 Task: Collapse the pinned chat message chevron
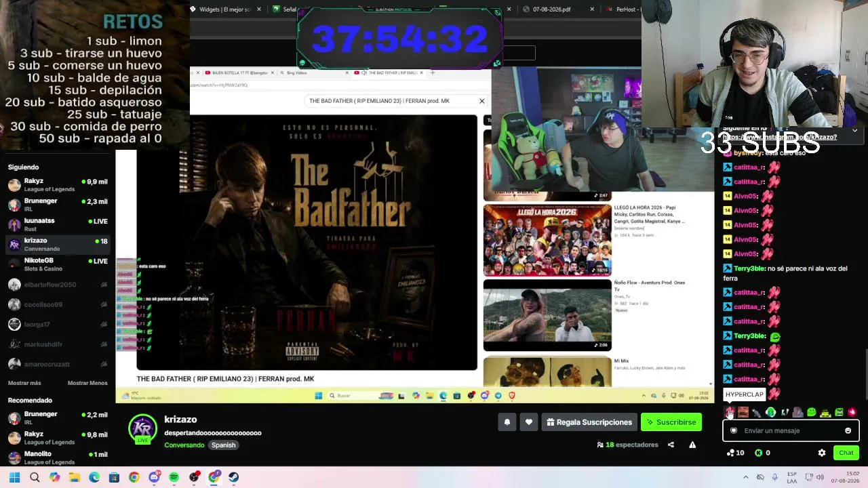pos(854,130)
